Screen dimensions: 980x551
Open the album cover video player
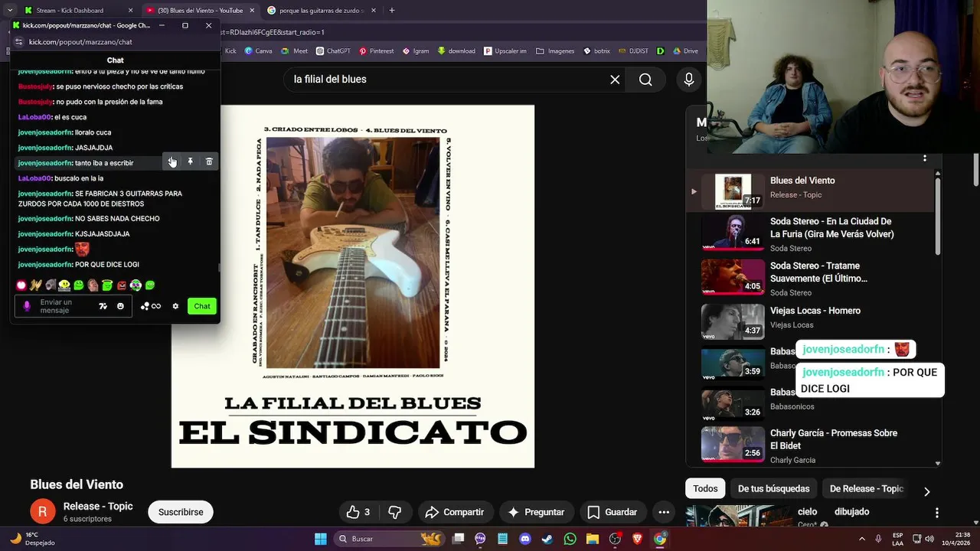[x=353, y=286]
